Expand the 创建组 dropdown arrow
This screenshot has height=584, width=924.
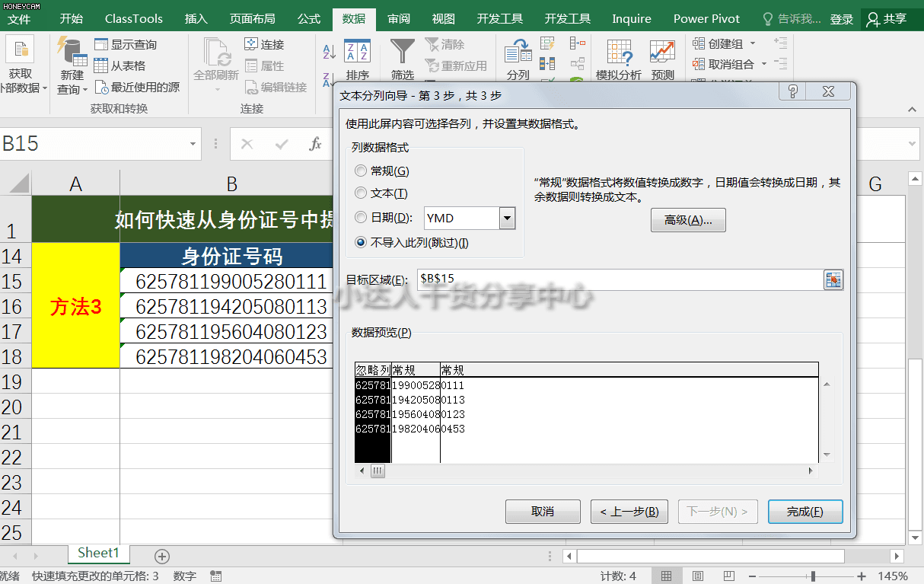coord(753,43)
